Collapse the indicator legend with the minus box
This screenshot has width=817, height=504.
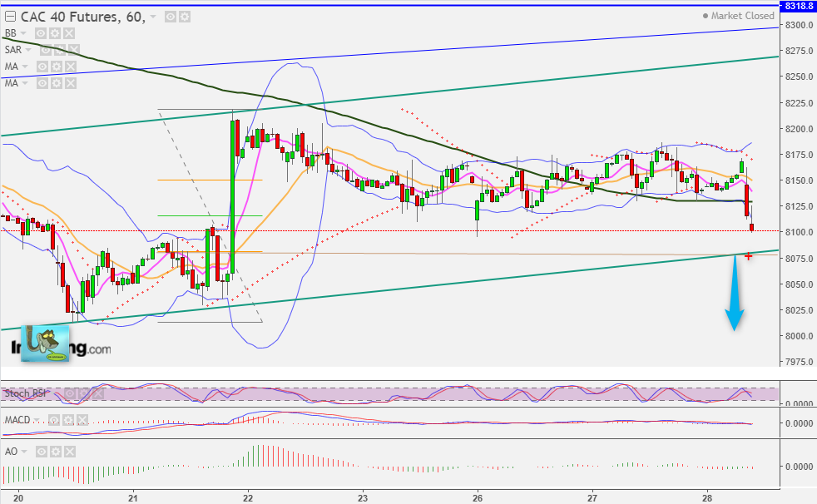[10, 17]
